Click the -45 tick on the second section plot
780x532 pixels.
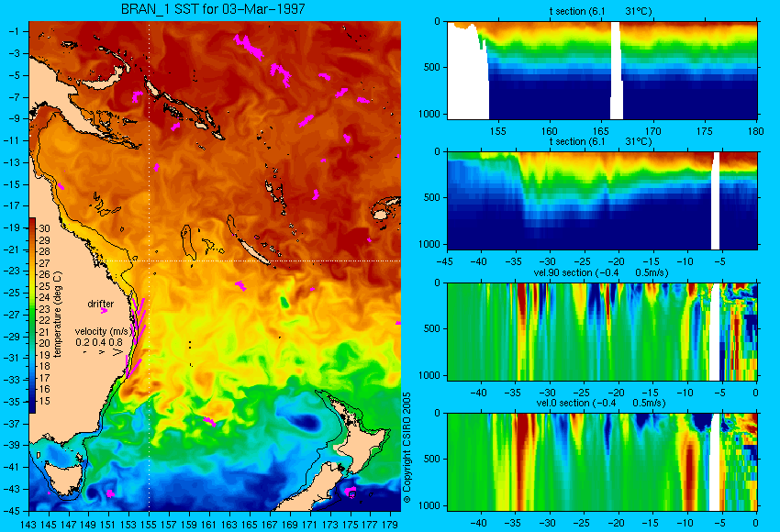446,262
